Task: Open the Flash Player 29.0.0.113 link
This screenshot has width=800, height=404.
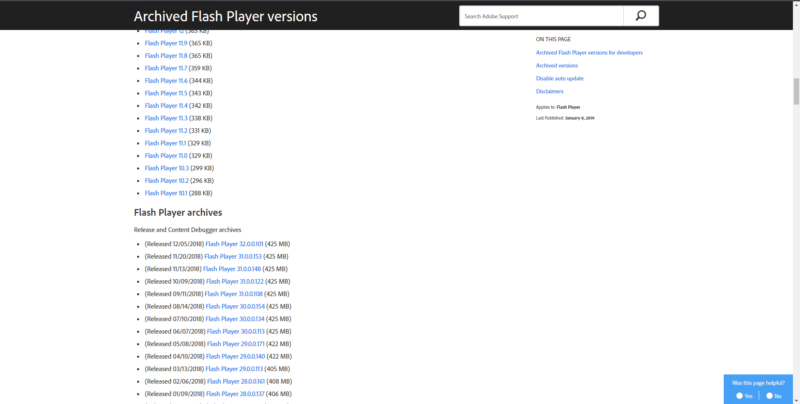Action: point(234,369)
